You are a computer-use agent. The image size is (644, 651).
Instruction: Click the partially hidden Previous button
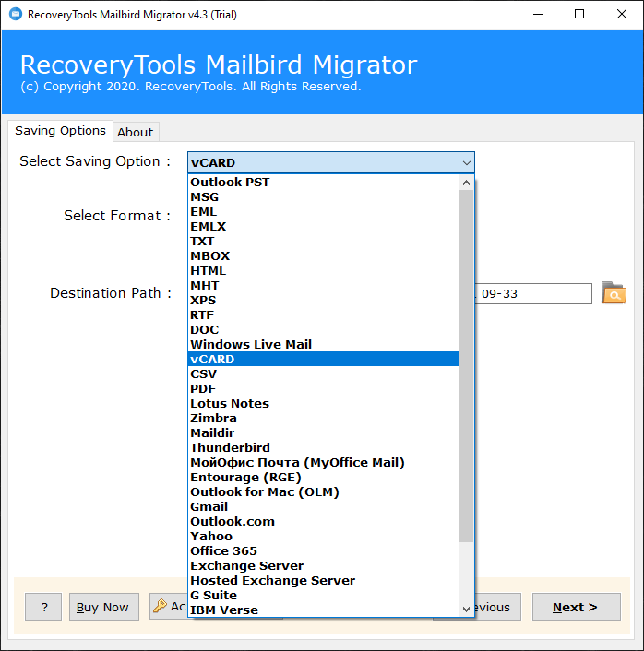coord(497,607)
